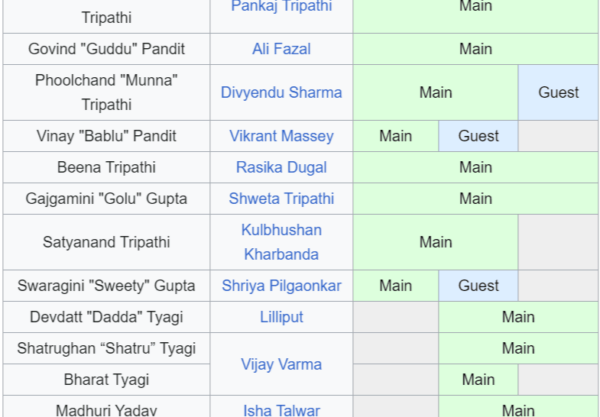Open the Ali Fazal link
Viewport: 600px width, 417px height.
pos(281,49)
